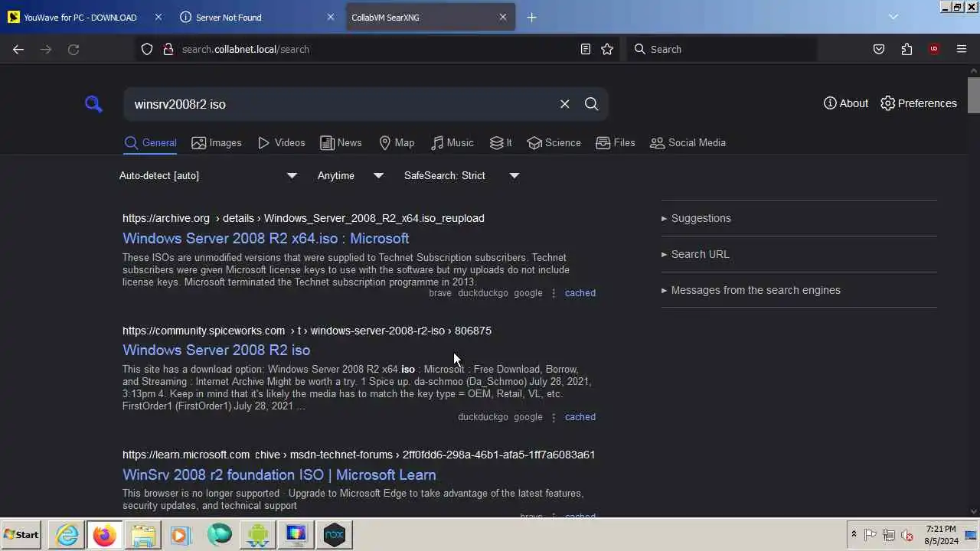980x551 pixels.
Task: Switch to News search tab
Action: pos(341,143)
